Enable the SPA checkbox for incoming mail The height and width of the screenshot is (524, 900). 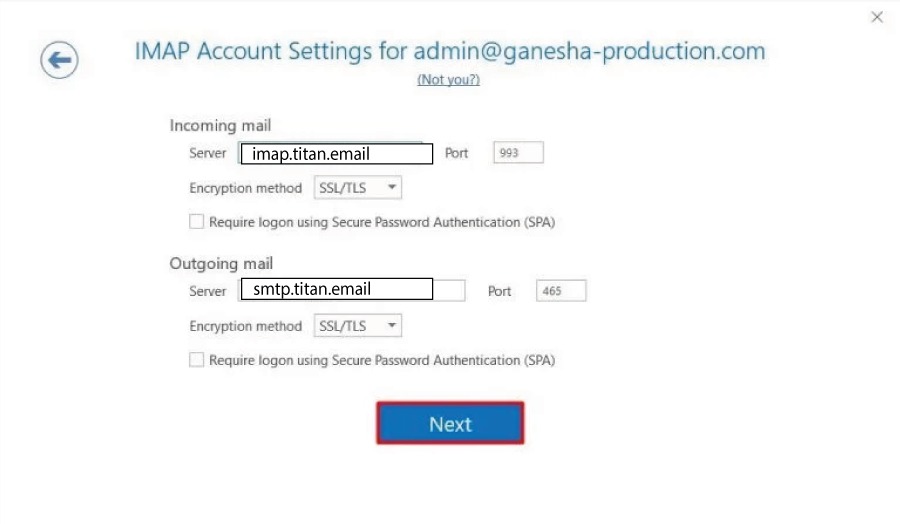click(197, 222)
